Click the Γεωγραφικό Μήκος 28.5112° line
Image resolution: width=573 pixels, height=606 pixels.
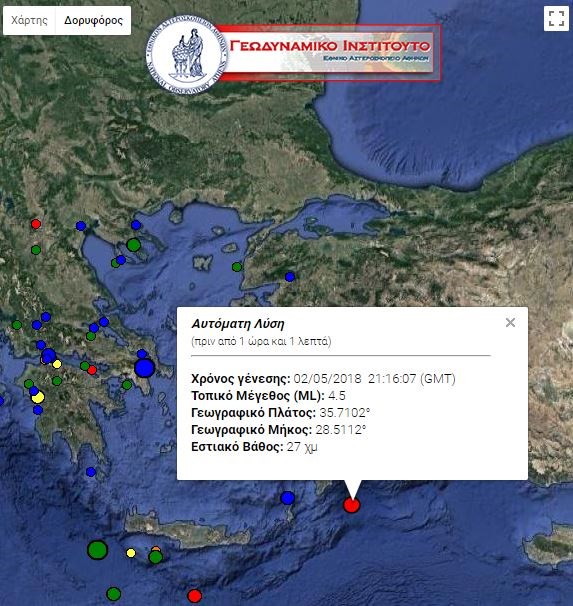(x=279, y=430)
